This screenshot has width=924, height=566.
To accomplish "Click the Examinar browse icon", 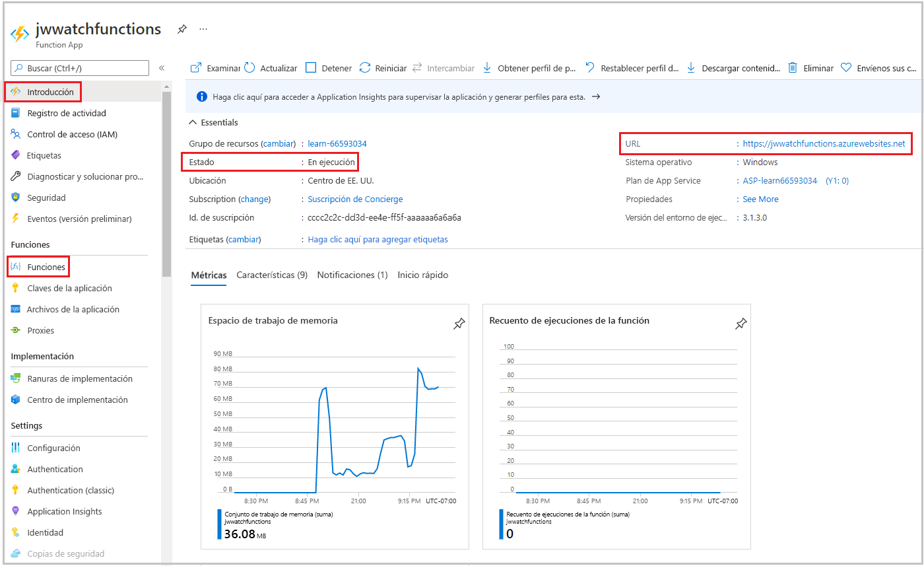I will coord(196,68).
